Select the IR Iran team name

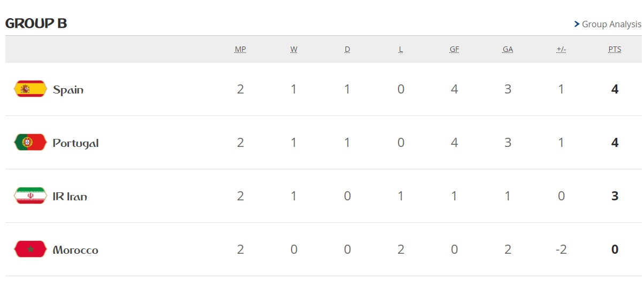[x=70, y=197]
